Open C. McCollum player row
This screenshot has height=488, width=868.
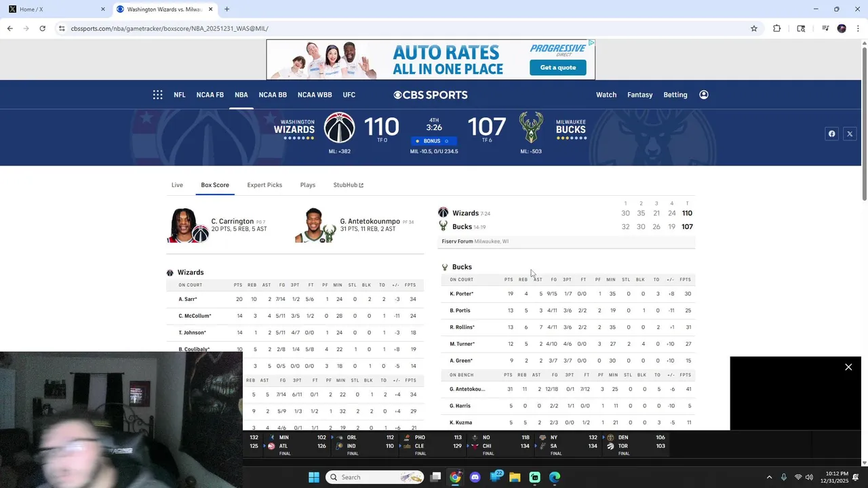point(295,316)
